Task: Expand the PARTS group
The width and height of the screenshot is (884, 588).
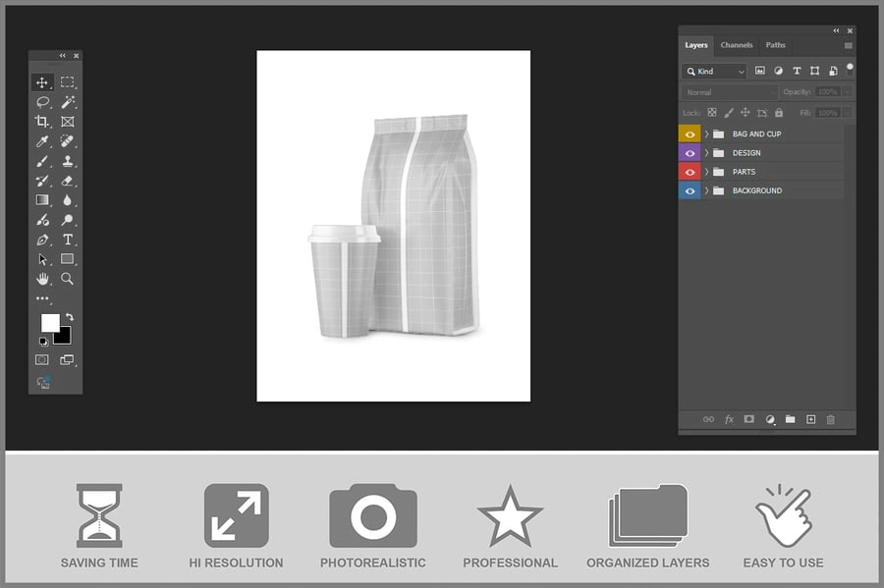Action: coord(706,172)
